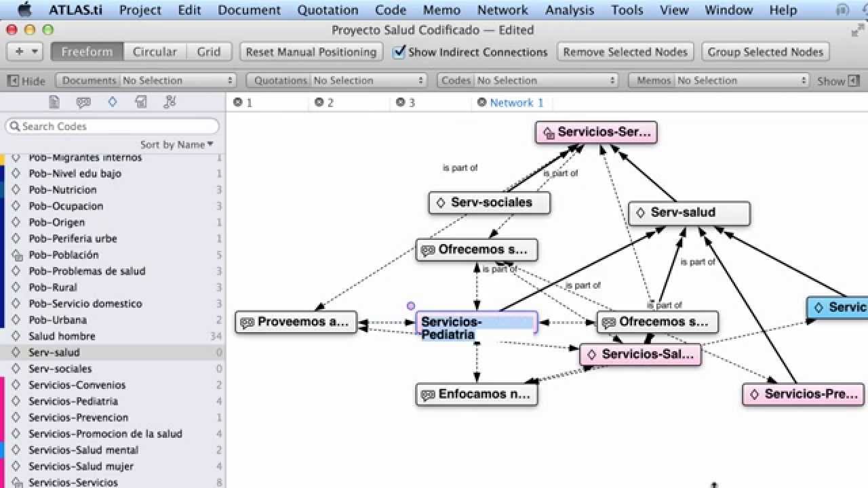Screen dimensions: 868x488
Task: Switch layout to Circular
Action: point(155,52)
